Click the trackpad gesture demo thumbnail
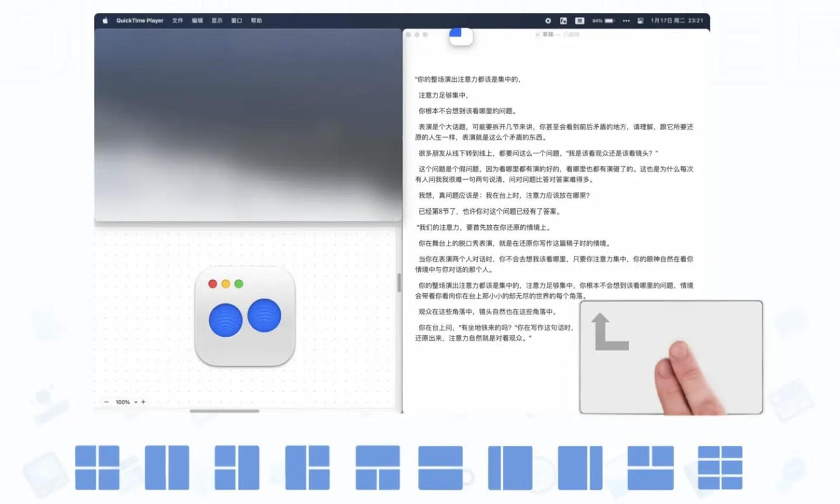The height and width of the screenshot is (504, 840). click(x=671, y=357)
